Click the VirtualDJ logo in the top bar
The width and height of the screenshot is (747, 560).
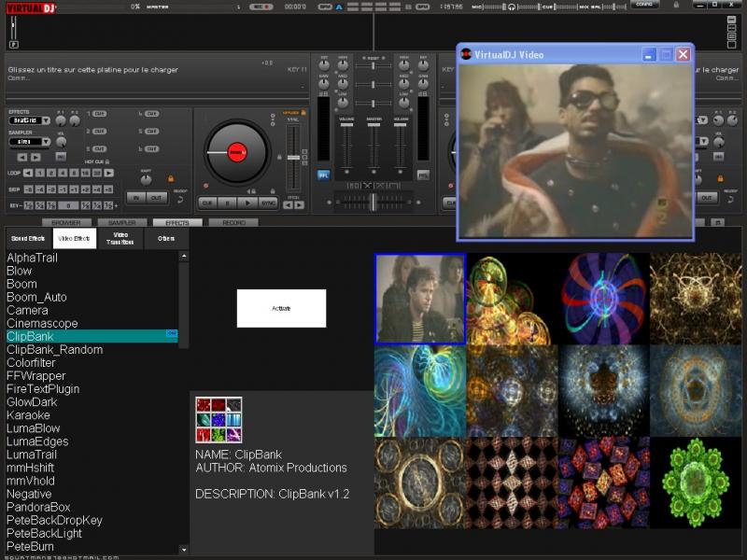click(x=31, y=7)
